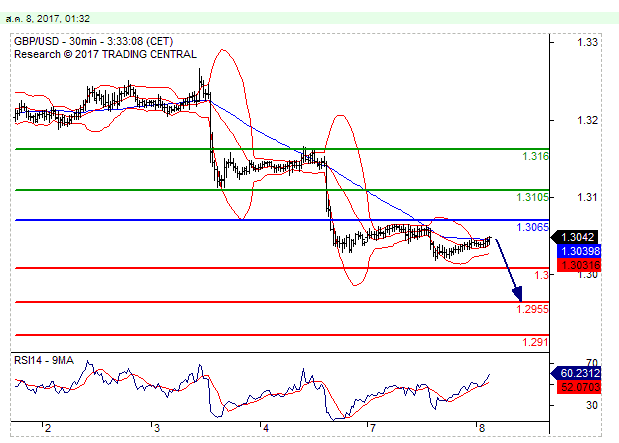Click date axis label 2
This screenshot has width=619, height=443.
tap(48, 428)
